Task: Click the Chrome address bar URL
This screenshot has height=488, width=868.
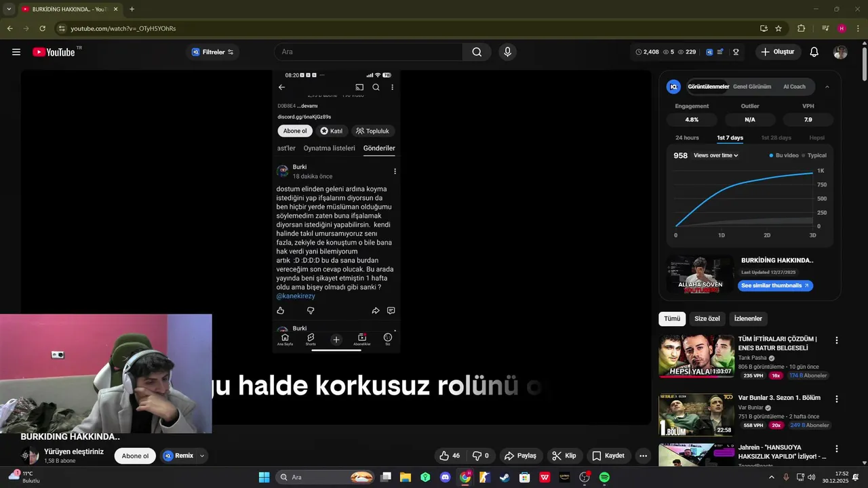Action: click(123, 28)
